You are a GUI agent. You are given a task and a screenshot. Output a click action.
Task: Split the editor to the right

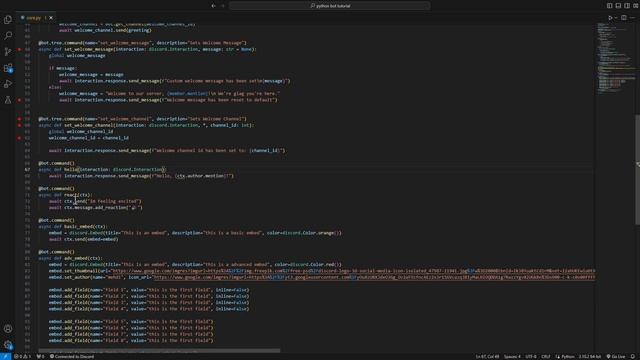coord(624,18)
